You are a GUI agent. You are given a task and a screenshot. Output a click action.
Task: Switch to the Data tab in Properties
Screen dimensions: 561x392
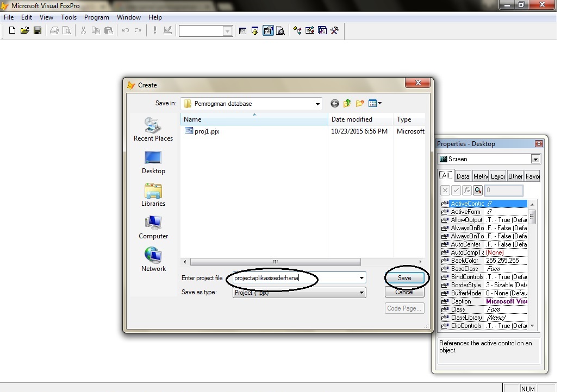pyautogui.click(x=463, y=176)
